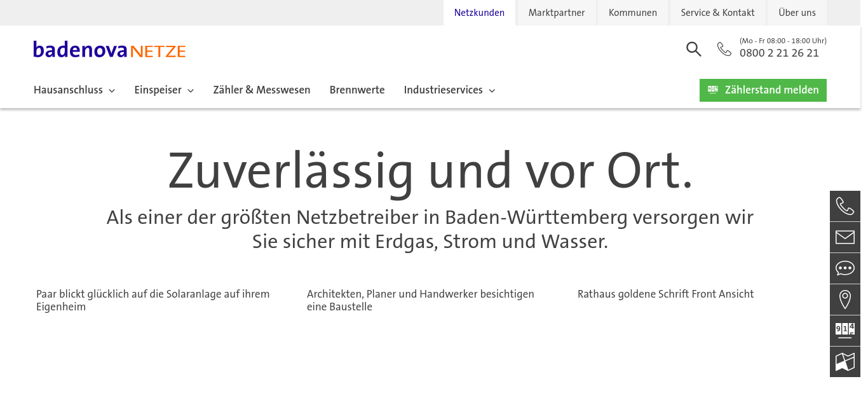This screenshot has width=868, height=414.
Task: Open the sidebar chat bubble icon
Action: pyautogui.click(x=845, y=268)
